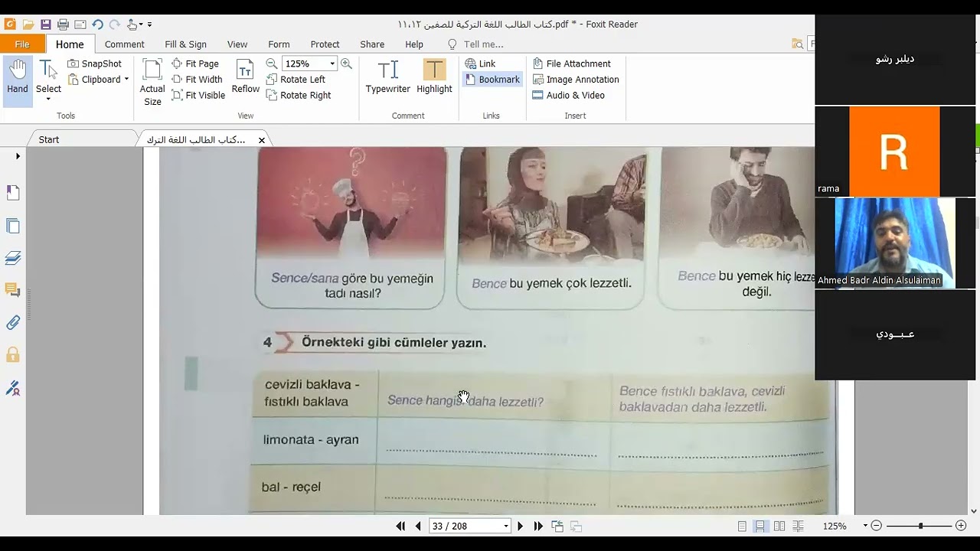980x551 pixels.
Task: Open the Digital Signatures side panel
Action: coord(13,388)
